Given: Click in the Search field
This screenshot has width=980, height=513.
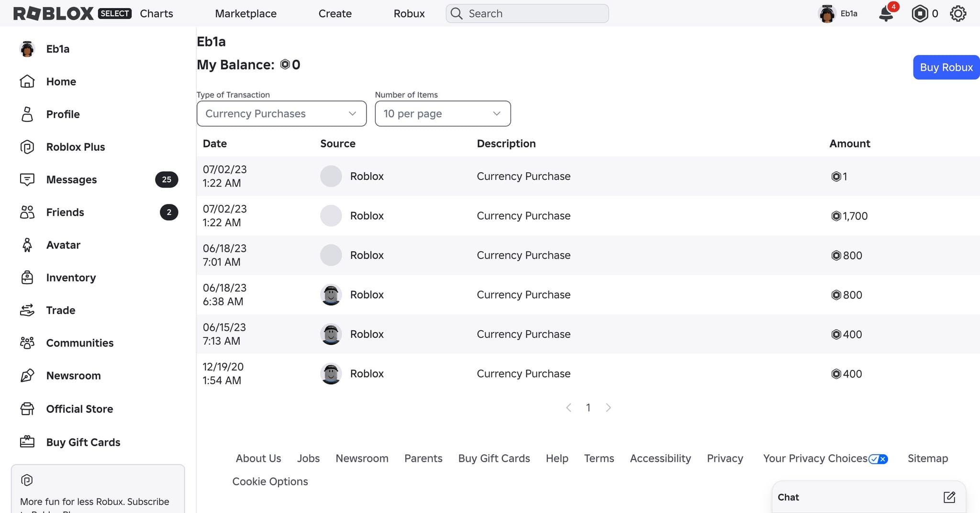Looking at the screenshot, I should tap(527, 13).
